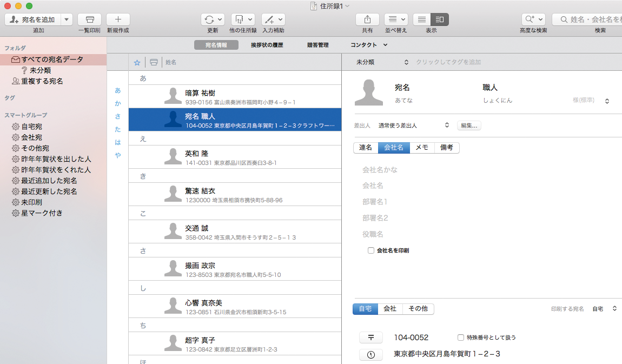Open the 自宅宛 smart group
The width and height of the screenshot is (622, 364).
(x=31, y=127)
